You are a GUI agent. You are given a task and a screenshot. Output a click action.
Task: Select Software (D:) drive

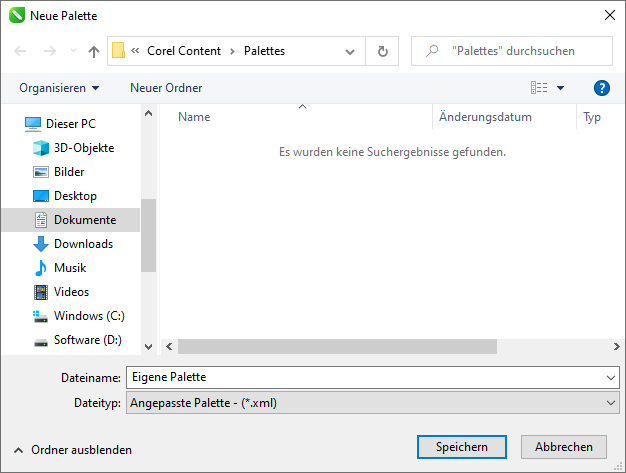pyautogui.click(x=87, y=340)
